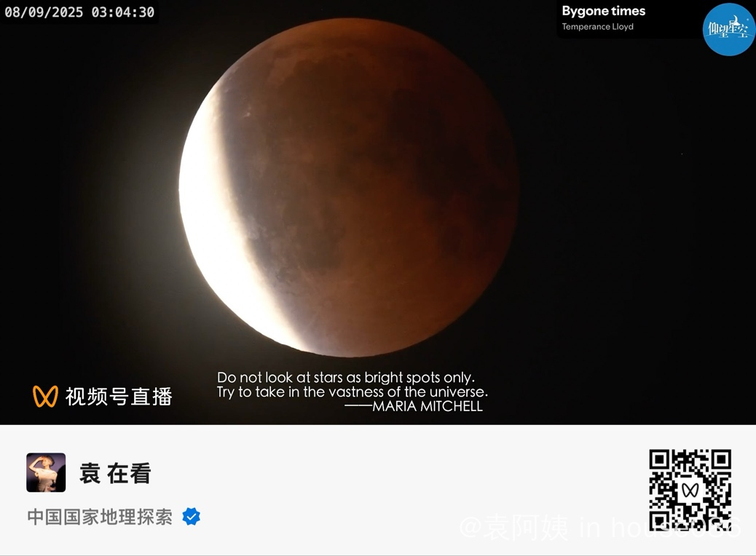Click the QR code's top-left finder square
Image resolution: width=756 pixels, height=556 pixels.
click(659, 460)
